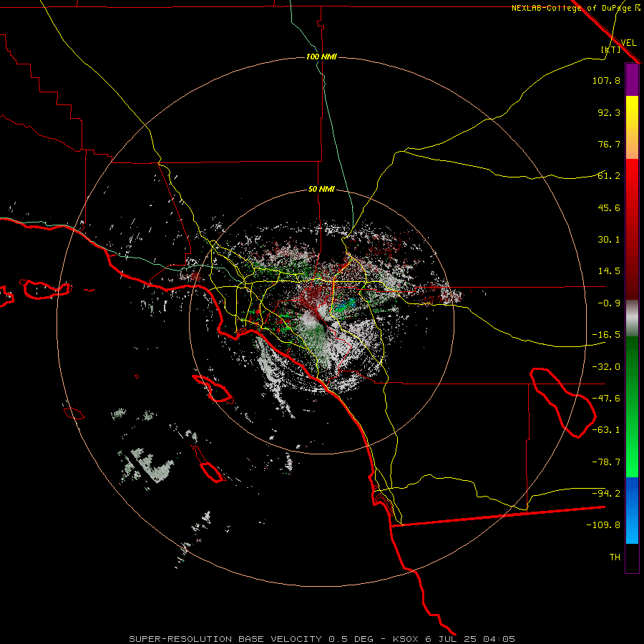The image size is (644, 644).
Task: Select the -47.6 legend value
Action: [x=606, y=399]
